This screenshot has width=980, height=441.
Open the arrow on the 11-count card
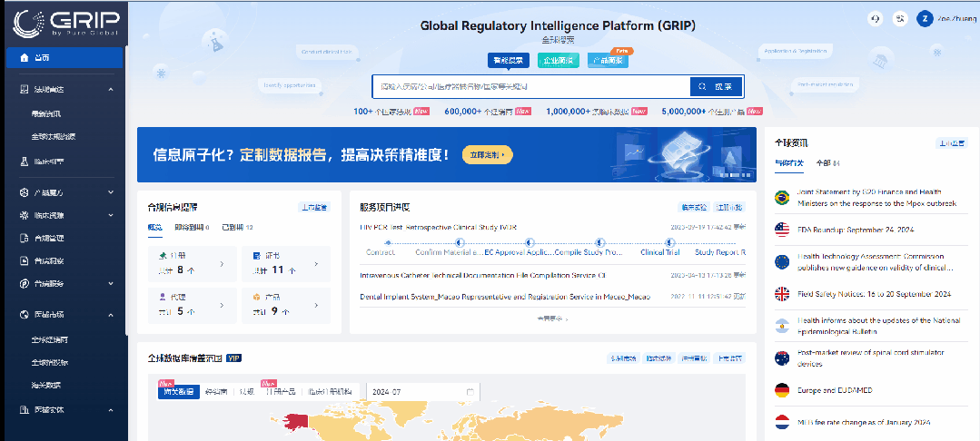pos(316,263)
